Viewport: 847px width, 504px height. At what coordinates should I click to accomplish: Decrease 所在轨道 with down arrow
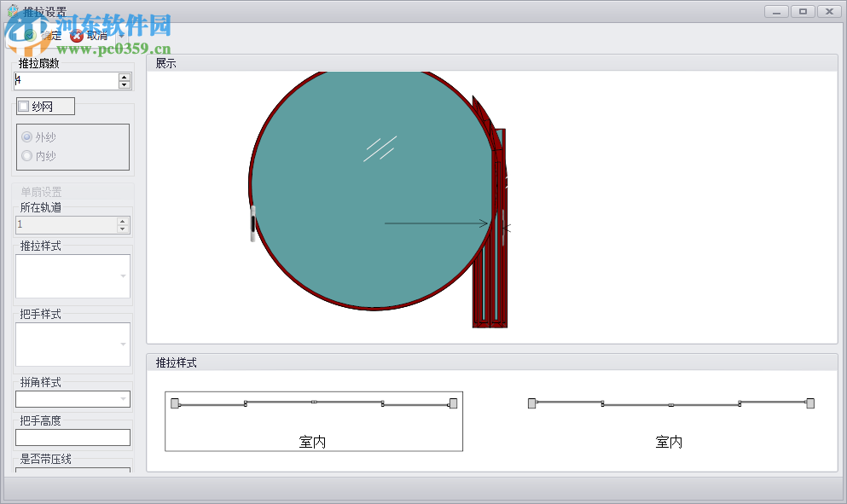point(123,229)
